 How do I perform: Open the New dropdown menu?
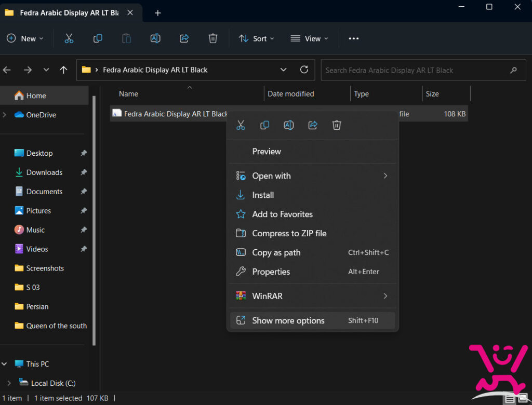[x=25, y=38]
